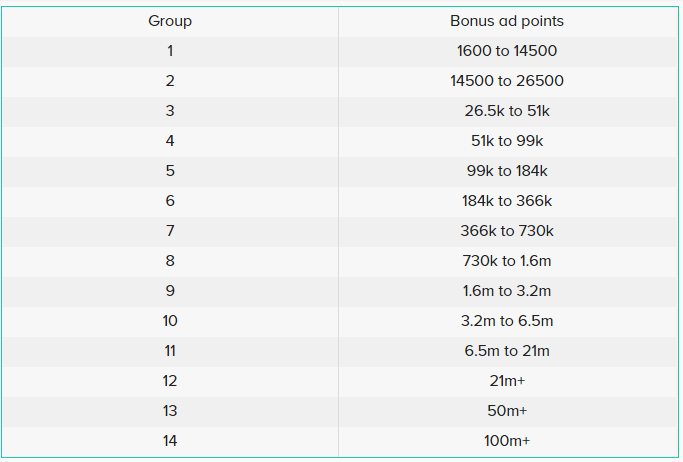Click the '51k to 99k' range cell
The height and width of the screenshot is (462, 683).
coord(507,141)
